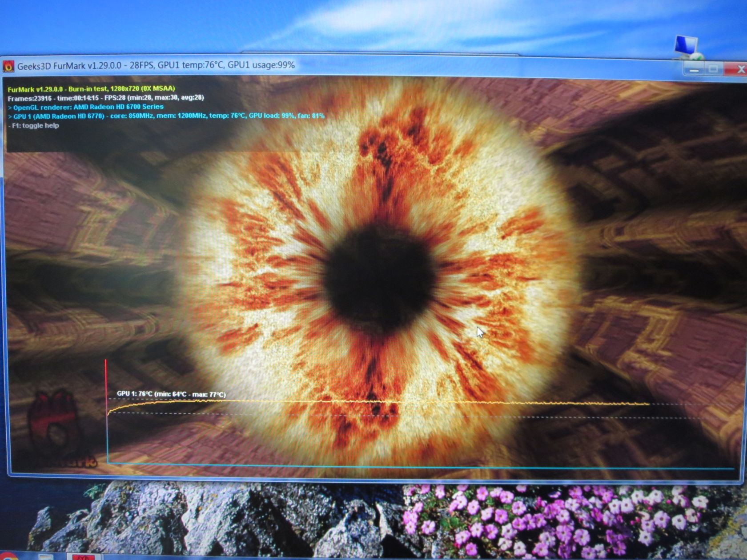This screenshot has width=747, height=560.
Task: Click the 'OpenGL renderer: AMD Radeon HD 6700 Series' line
Action: pos(85,107)
